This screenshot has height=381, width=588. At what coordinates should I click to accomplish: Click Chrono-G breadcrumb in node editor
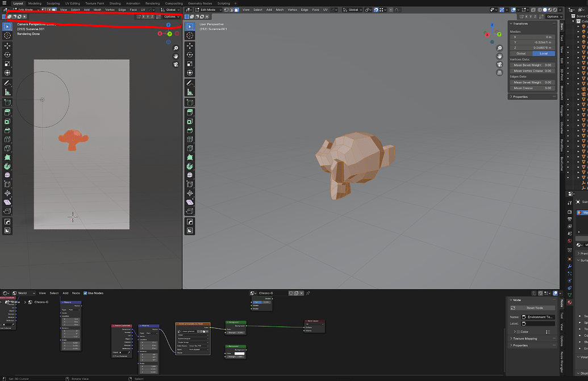[x=41, y=302]
